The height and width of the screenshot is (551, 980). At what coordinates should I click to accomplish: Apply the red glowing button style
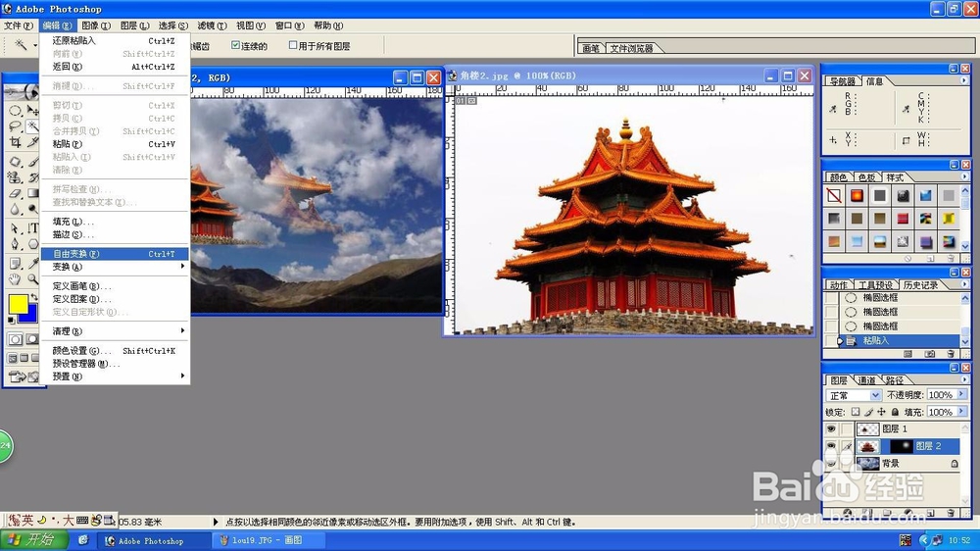(x=857, y=196)
